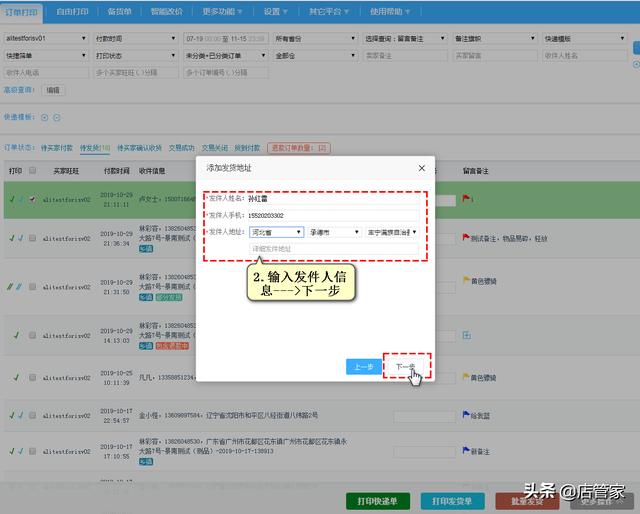This screenshot has height=514, width=640.
Task: Click the green print checkmark in first row
Action: pyautogui.click(x=13, y=199)
